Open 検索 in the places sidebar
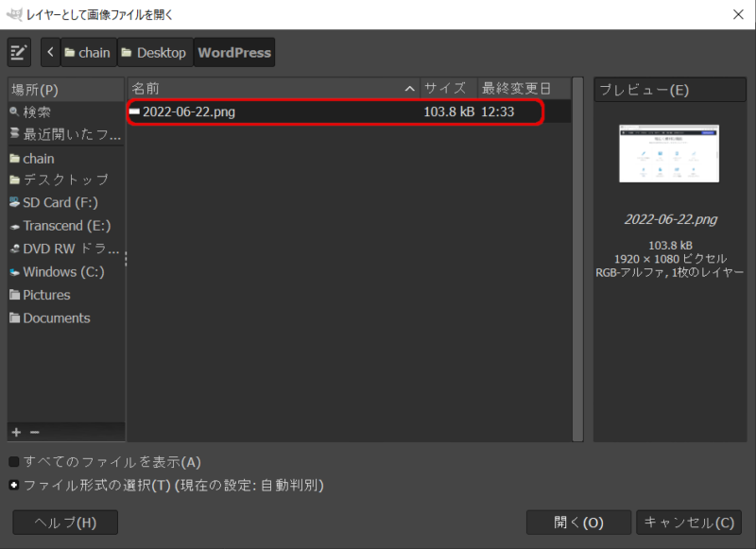This screenshot has width=756, height=549. pyautogui.click(x=66, y=112)
